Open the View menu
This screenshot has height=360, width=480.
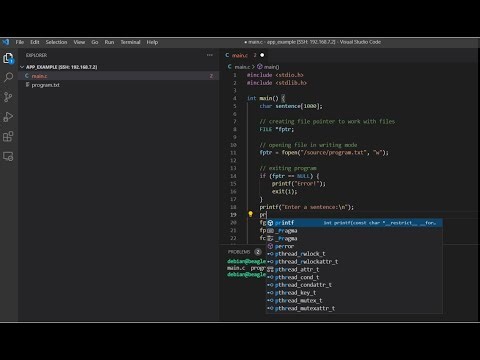pos(79,42)
